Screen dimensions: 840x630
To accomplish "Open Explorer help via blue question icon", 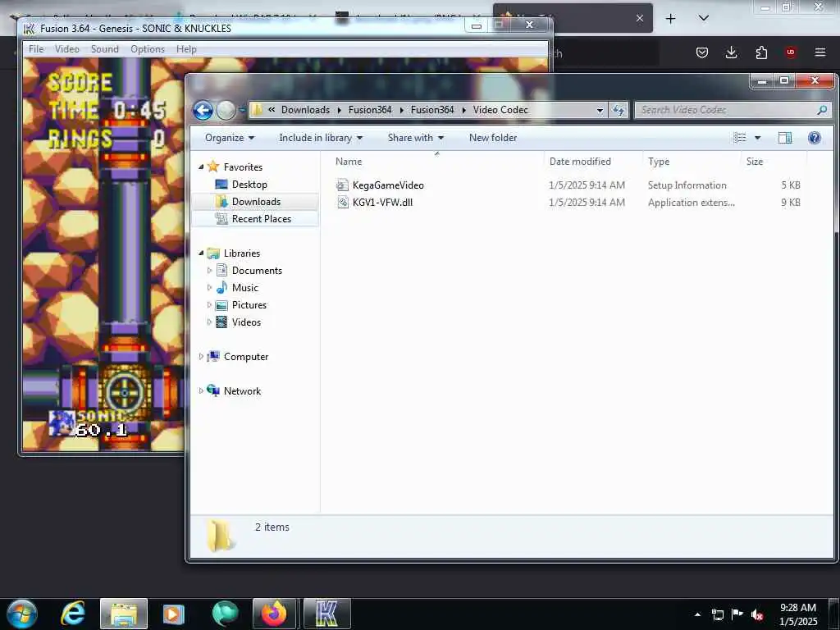I will click(x=815, y=138).
